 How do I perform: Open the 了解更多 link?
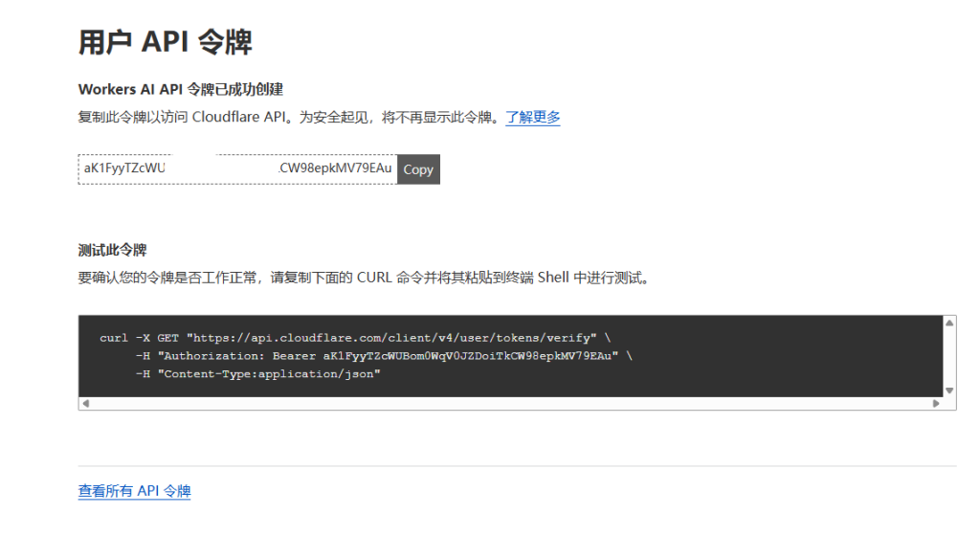coord(532,117)
